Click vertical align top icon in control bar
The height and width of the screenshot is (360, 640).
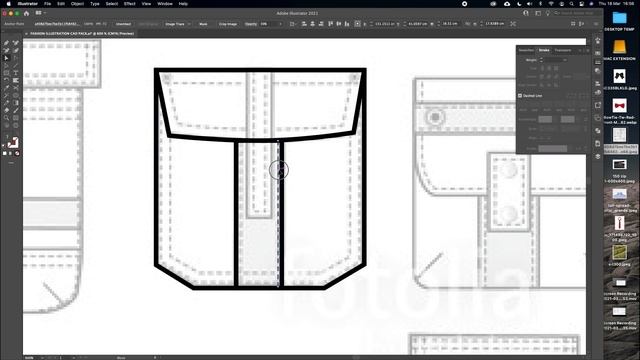point(331,24)
